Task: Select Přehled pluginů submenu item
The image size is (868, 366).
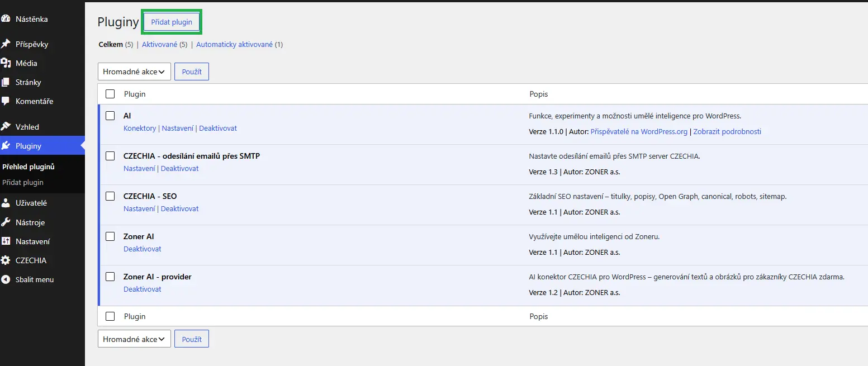Action: (x=29, y=167)
